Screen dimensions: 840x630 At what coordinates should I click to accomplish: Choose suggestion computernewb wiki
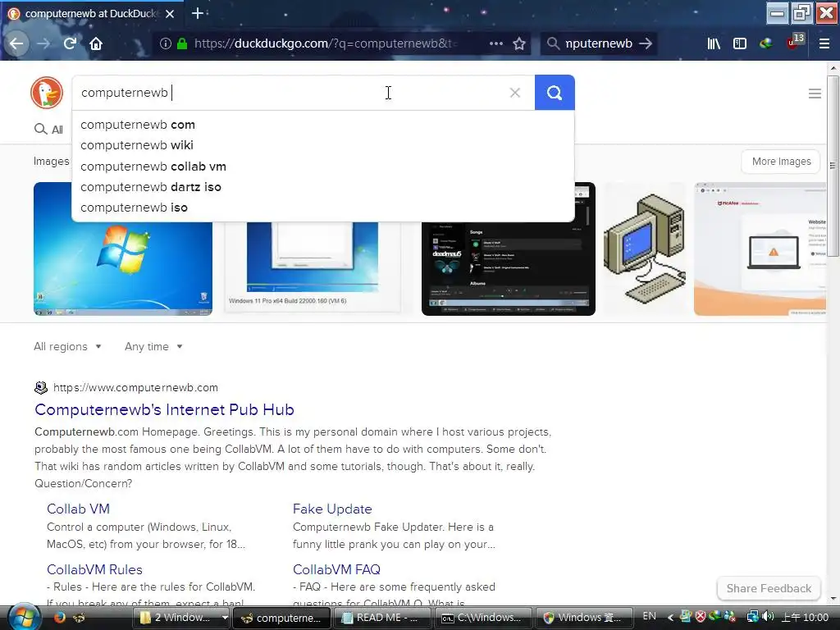point(323,145)
